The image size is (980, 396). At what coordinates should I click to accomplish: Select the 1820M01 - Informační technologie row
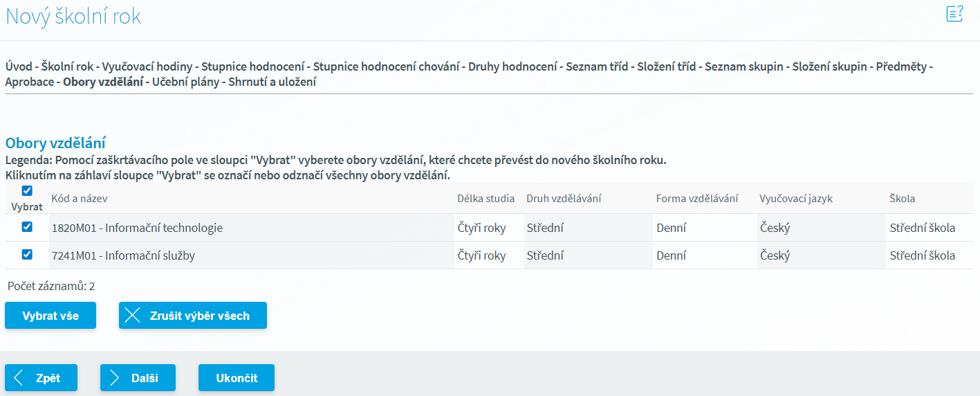(137, 228)
